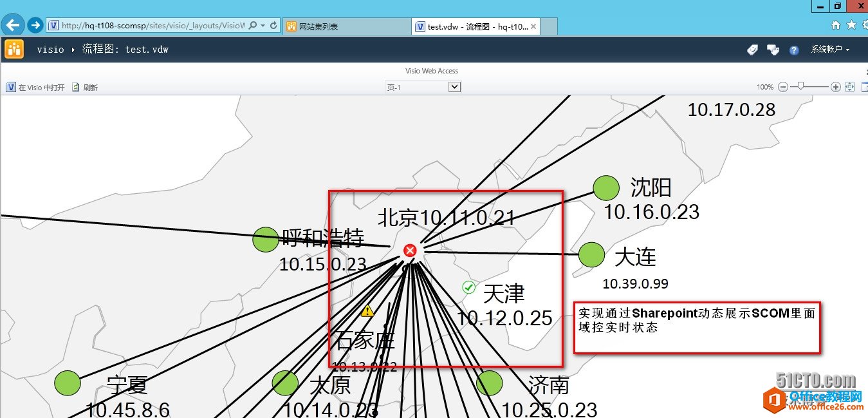
Task: Click the tags and notes icon
Action: [x=752, y=50]
